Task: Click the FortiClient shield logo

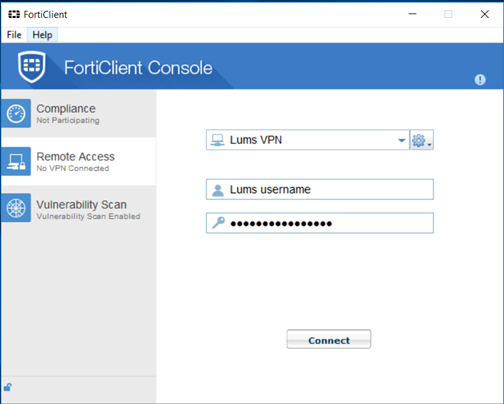Action: [x=32, y=67]
